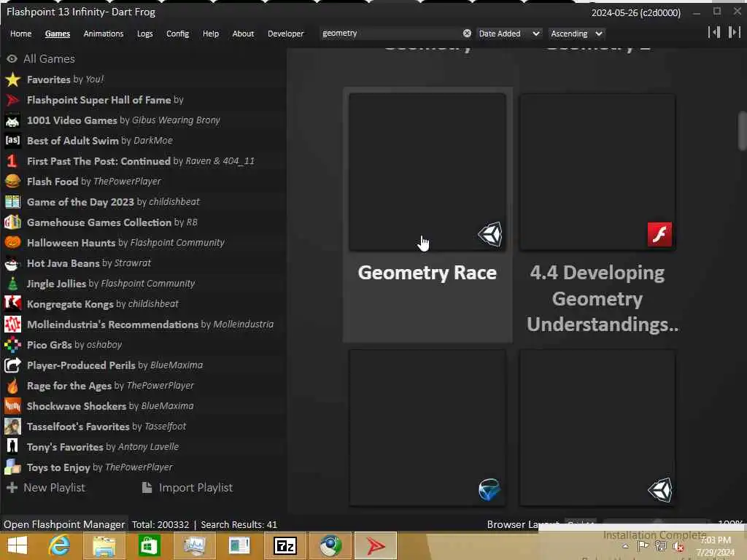Open the Logs tab
The image size is (747, 560).
point(145,34)
